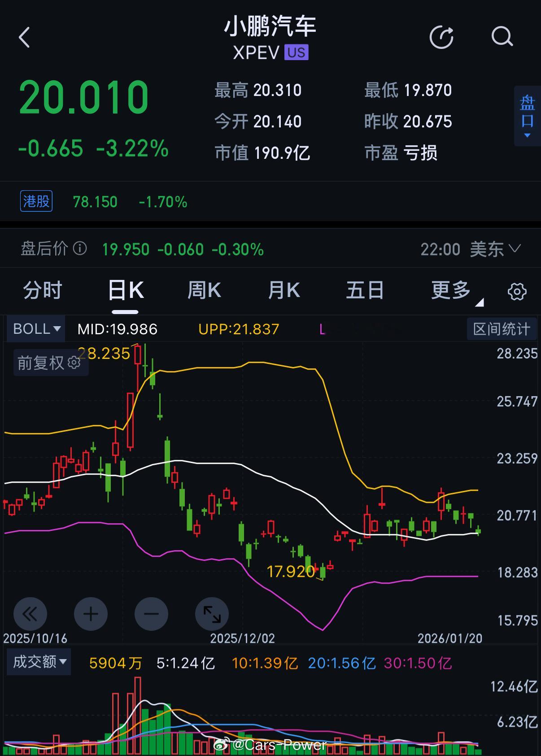This screenshot has width=541, height=756.
Task: Tap the stock title 小鹏汽车
Action: [x=270, y=26]
